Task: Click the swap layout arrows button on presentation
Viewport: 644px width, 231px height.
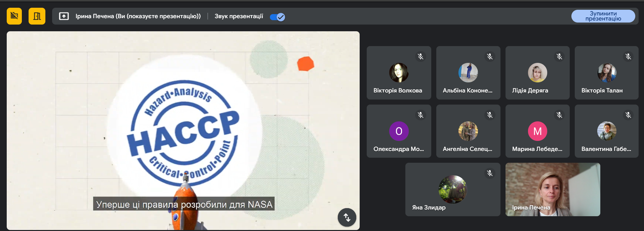Action: (x=347, y=218)
